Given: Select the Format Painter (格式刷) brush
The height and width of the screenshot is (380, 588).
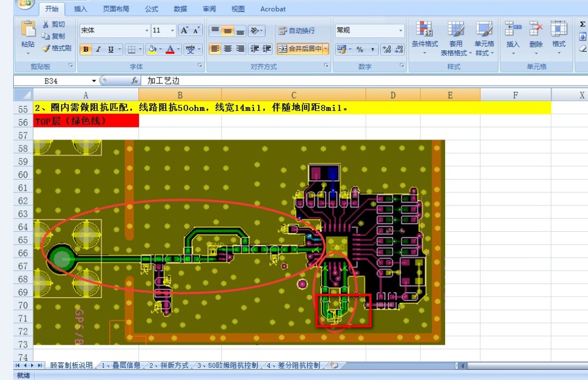Looking at the screenshot, I should click(46, 48).
